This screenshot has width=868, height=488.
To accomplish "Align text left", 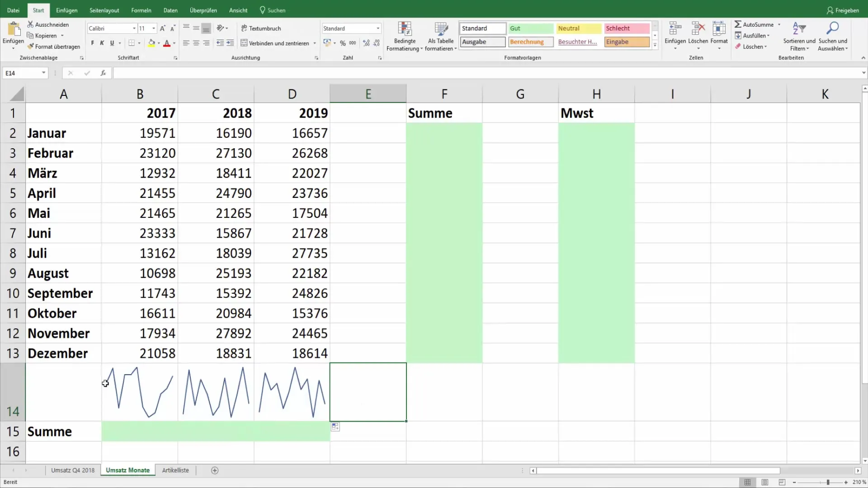I will 186,43.
